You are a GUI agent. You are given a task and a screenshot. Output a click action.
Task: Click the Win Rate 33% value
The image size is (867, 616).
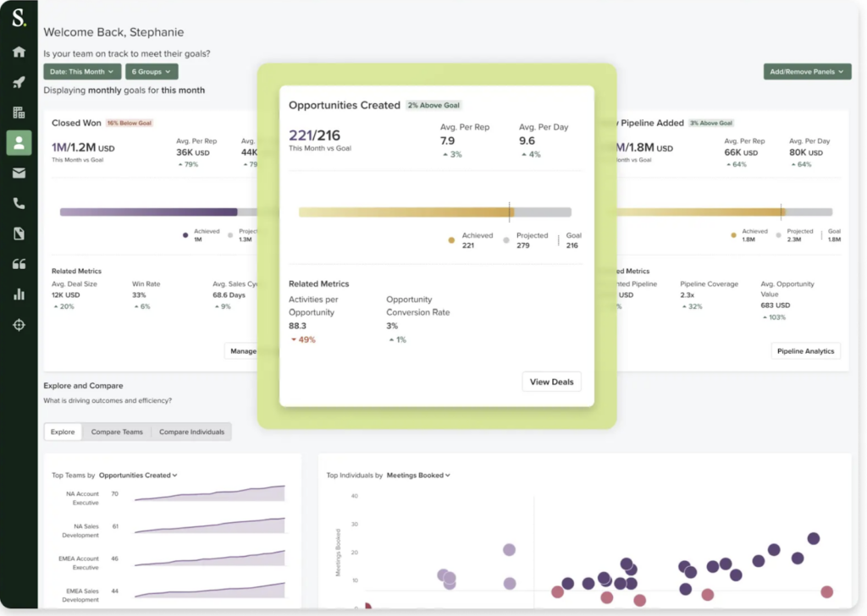click(x=139, y=295)
